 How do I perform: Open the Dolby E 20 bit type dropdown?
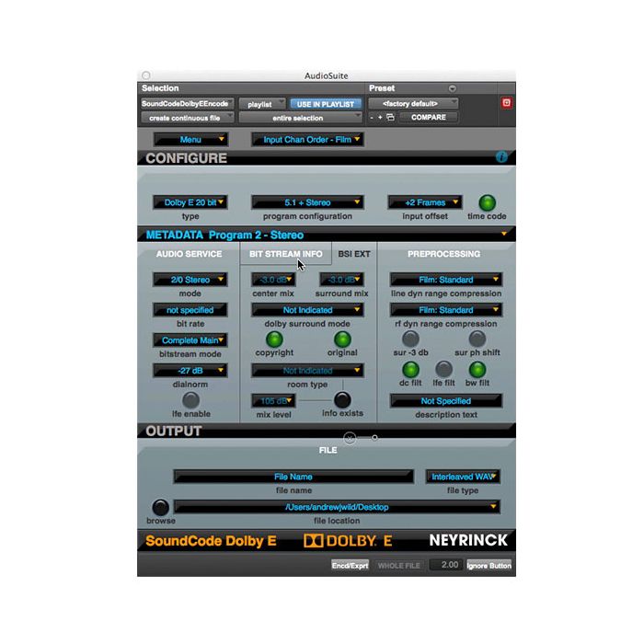click(x=190, y=202)
